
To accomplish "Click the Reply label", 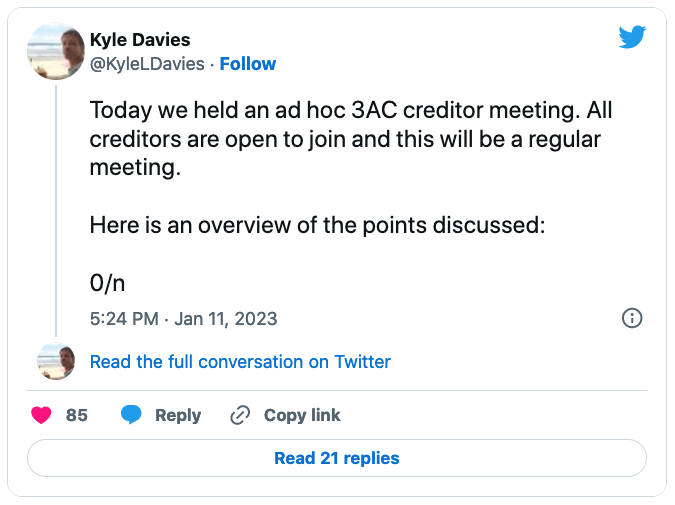I will tap(177, 415).
